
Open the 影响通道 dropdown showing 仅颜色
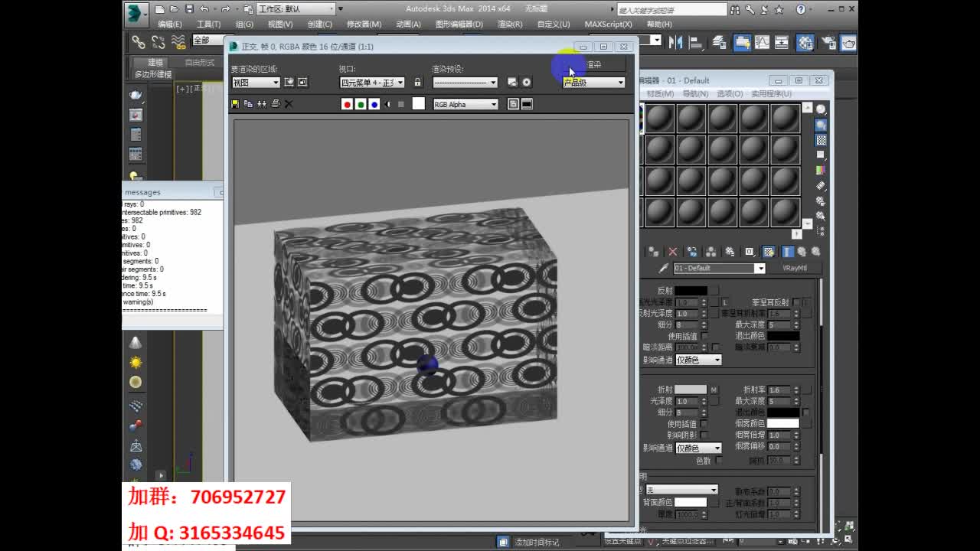(x=699, y=360)
